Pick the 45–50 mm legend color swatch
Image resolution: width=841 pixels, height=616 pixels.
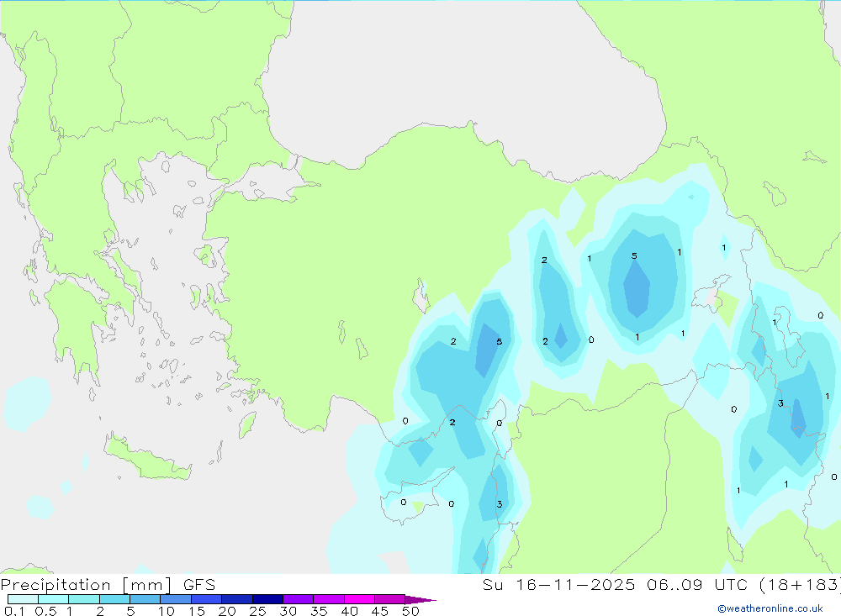(390, 599)
